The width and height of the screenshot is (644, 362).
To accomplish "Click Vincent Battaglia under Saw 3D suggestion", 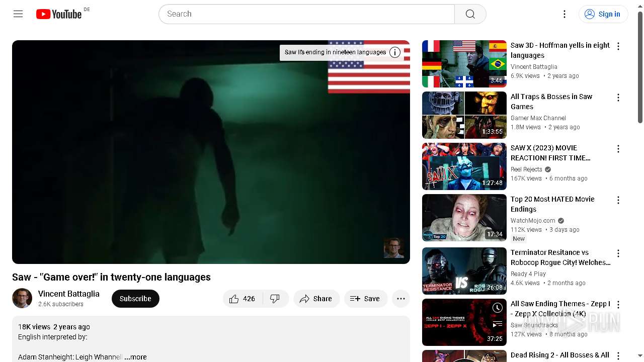I will coord(534,66).
